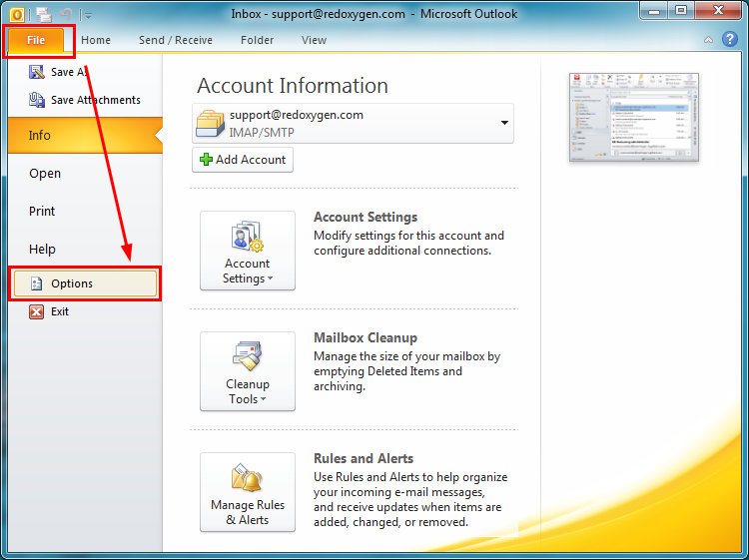Click the Outlook application icon in title bar
Image resolution: width=749 pixels, height=560 pixels.
point(17,15)
